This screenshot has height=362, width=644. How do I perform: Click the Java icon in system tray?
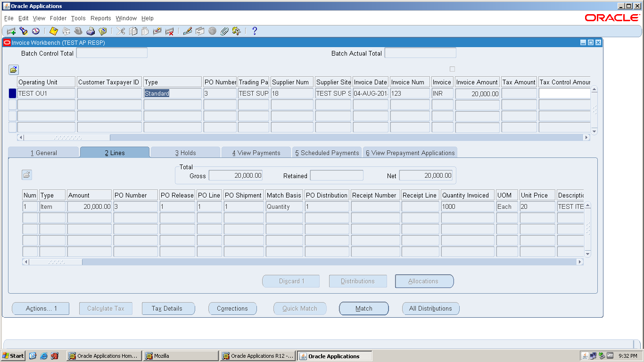pos(585,356)
